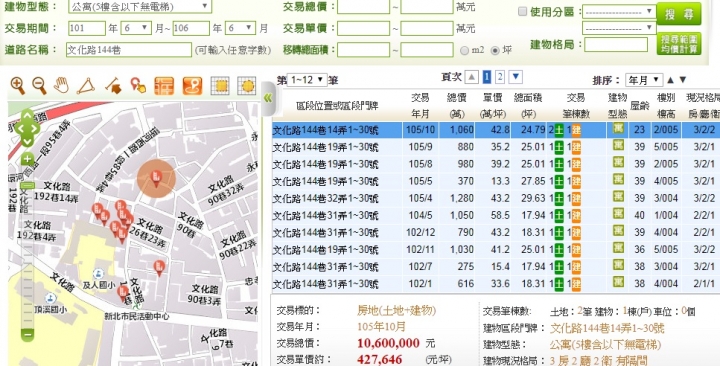Select the 105/9 transaction row at 880萬
The height and width of the screenshot is (366, 720).
coord(496,147)
